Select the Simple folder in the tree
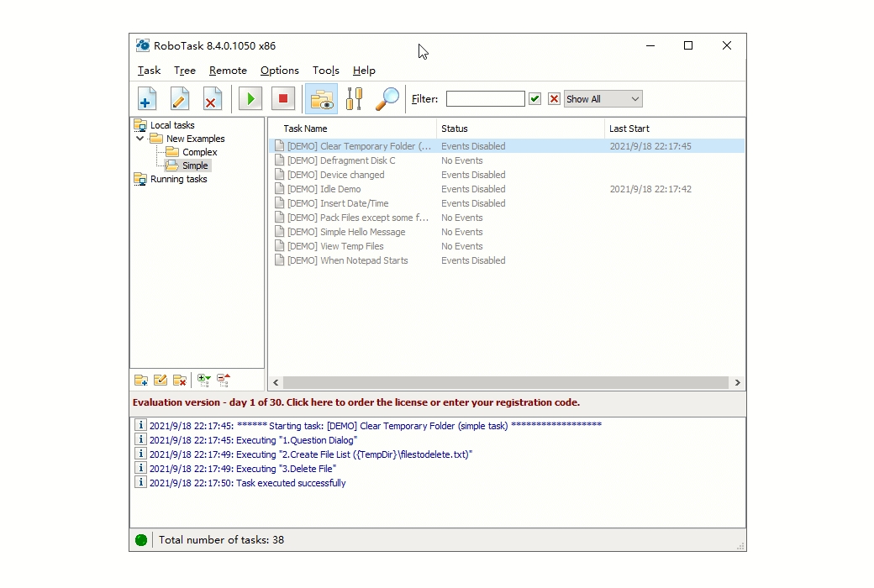 click(x=195, y=165)
